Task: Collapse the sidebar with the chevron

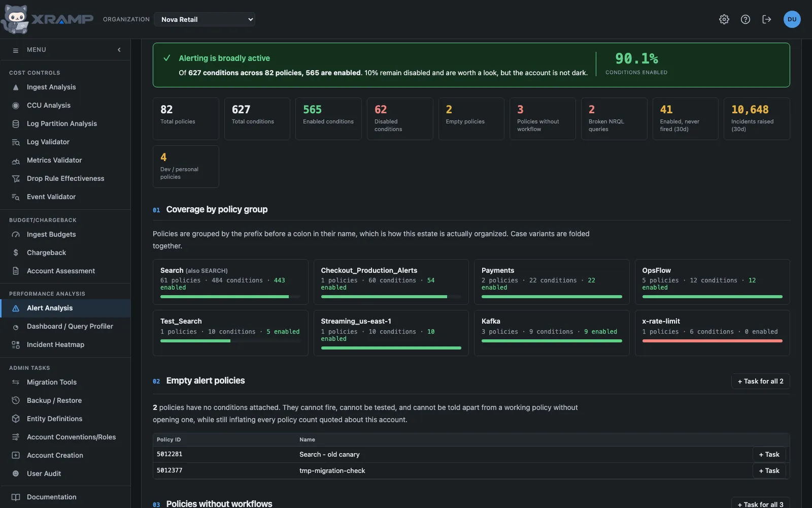Action: [119, 50]
